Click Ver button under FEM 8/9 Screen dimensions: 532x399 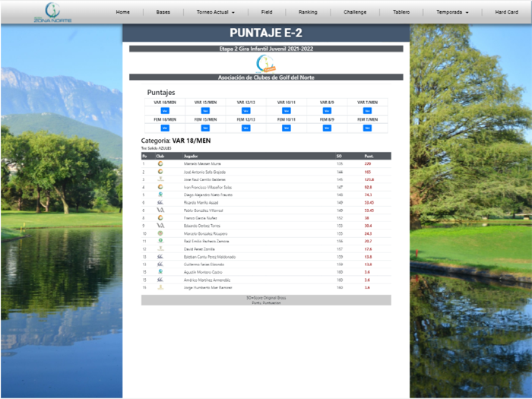(327, 128)
